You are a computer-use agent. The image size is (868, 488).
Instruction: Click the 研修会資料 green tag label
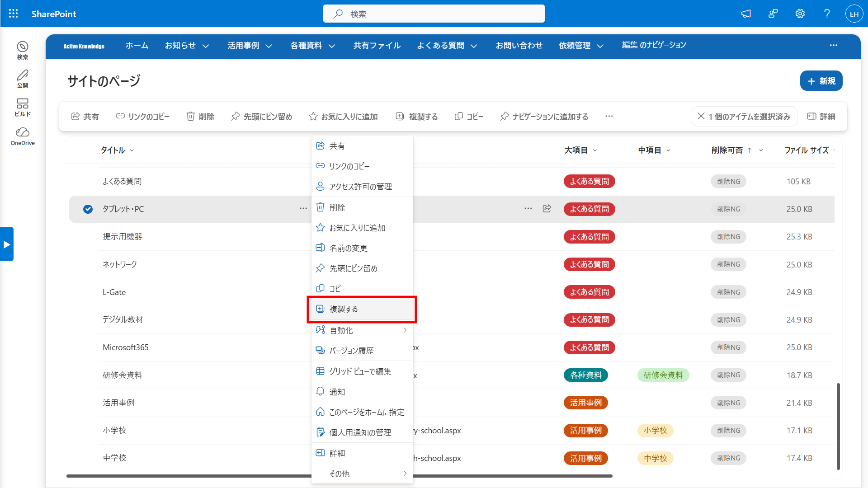(663, 375)
